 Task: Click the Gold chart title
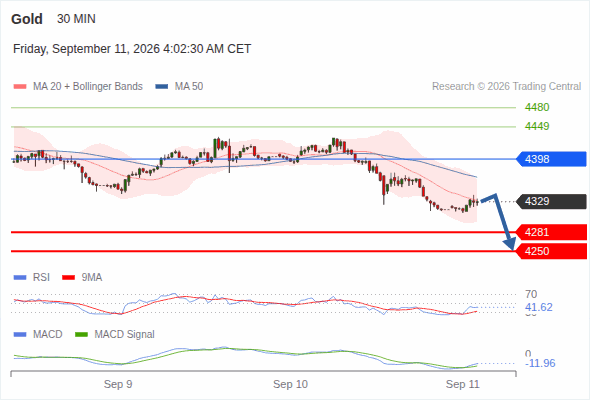[27, 19]
